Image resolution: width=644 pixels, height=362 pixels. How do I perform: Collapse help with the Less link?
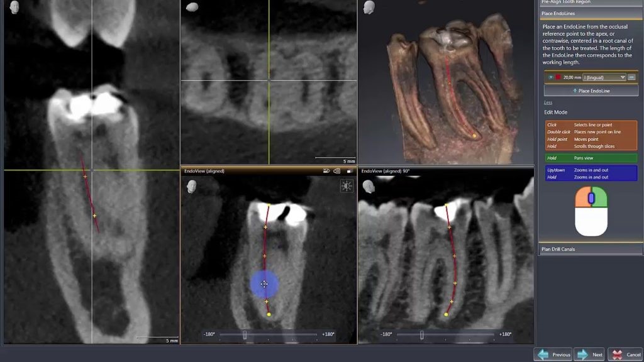[548, 102]
